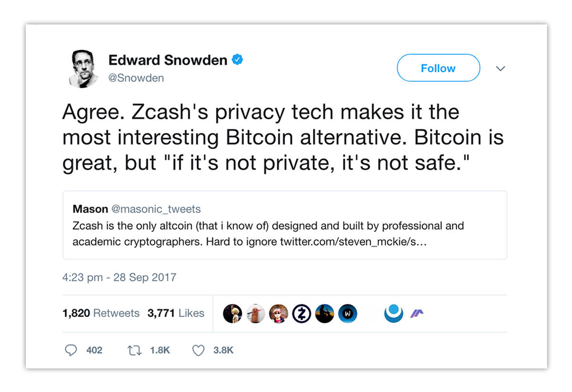572x392 pixels.
Task: Click the 'W' logo liker avatar
Action: [x=347, y=313]
